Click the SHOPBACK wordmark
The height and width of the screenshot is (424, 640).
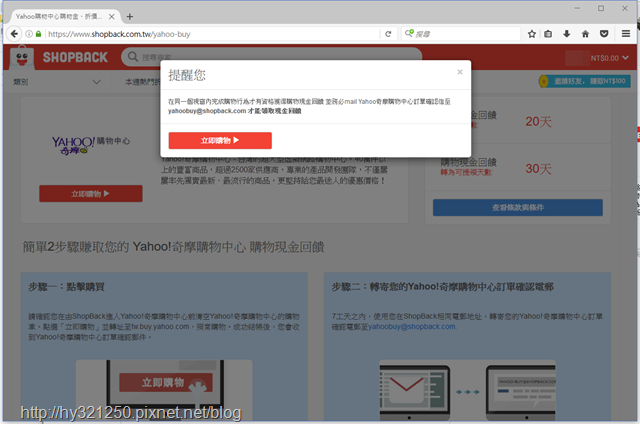pyautogui.click(x=76, y=58)
